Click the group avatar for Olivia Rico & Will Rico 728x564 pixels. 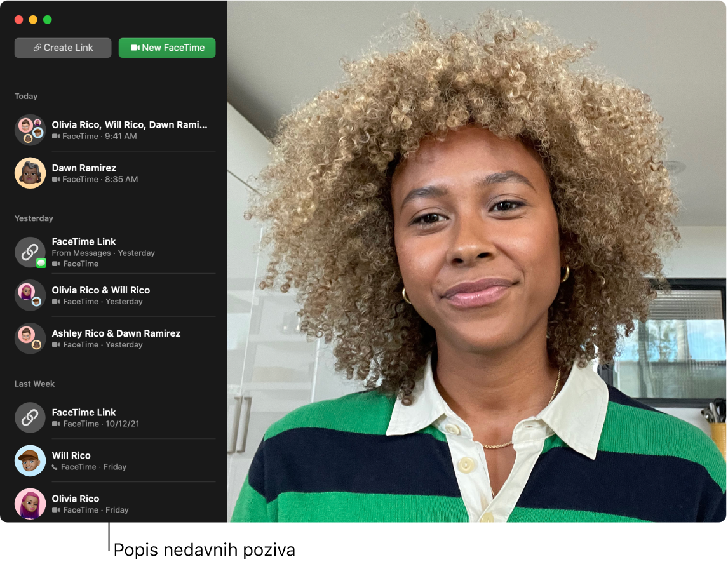coord(30,295)
